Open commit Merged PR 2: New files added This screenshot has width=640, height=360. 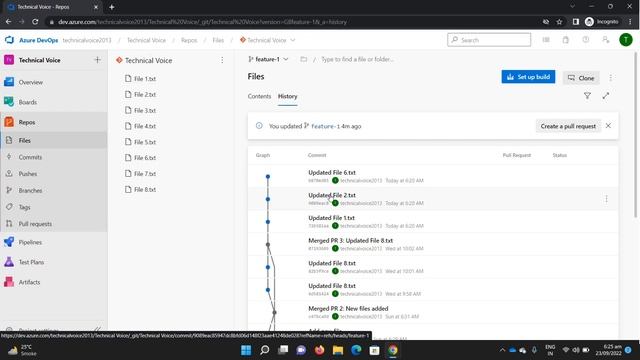point(348,309)
